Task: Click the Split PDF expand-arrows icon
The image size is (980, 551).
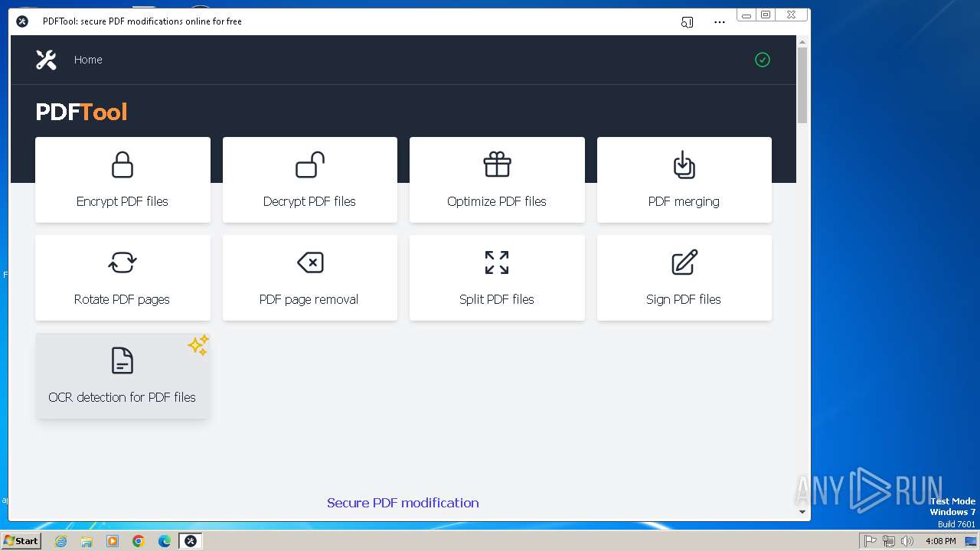Action: 497,262
